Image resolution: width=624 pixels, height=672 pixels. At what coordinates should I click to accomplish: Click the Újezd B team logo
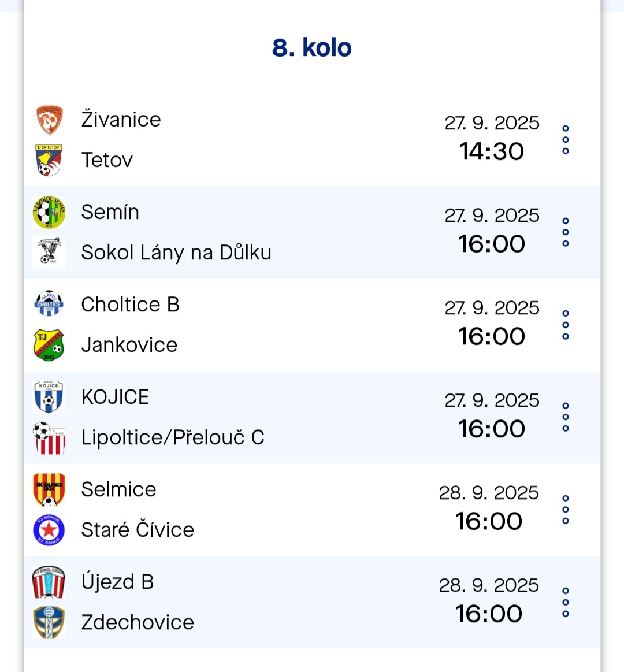49,582
